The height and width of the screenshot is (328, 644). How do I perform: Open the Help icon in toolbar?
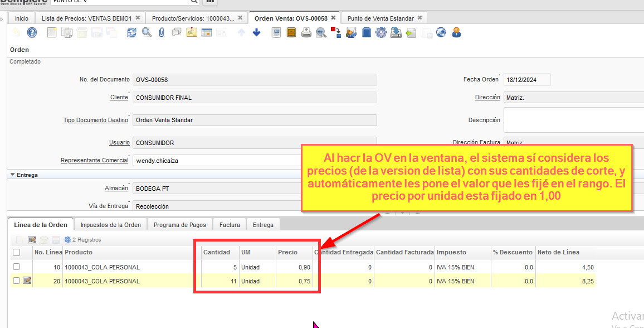[x=32, y=33]
